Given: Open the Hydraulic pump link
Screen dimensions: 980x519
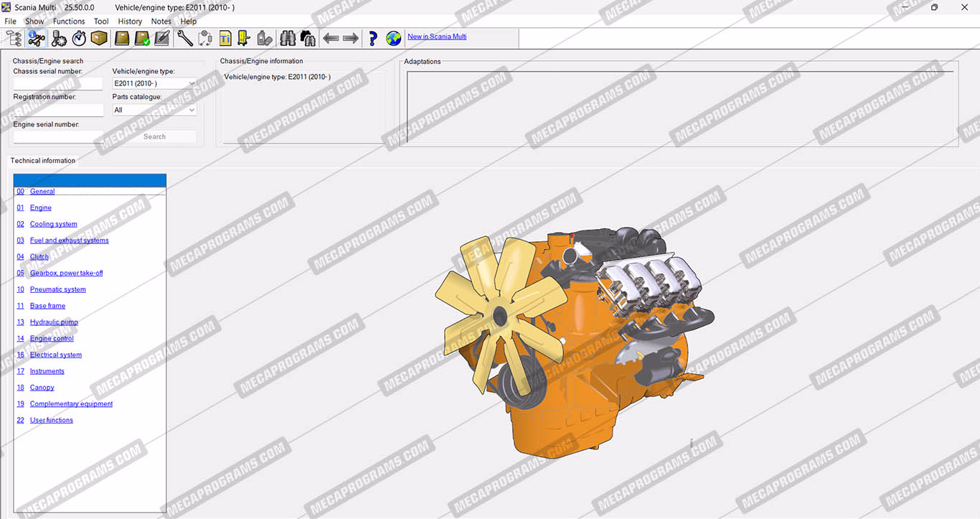Looking at the screenshot, I should point(55,322).
